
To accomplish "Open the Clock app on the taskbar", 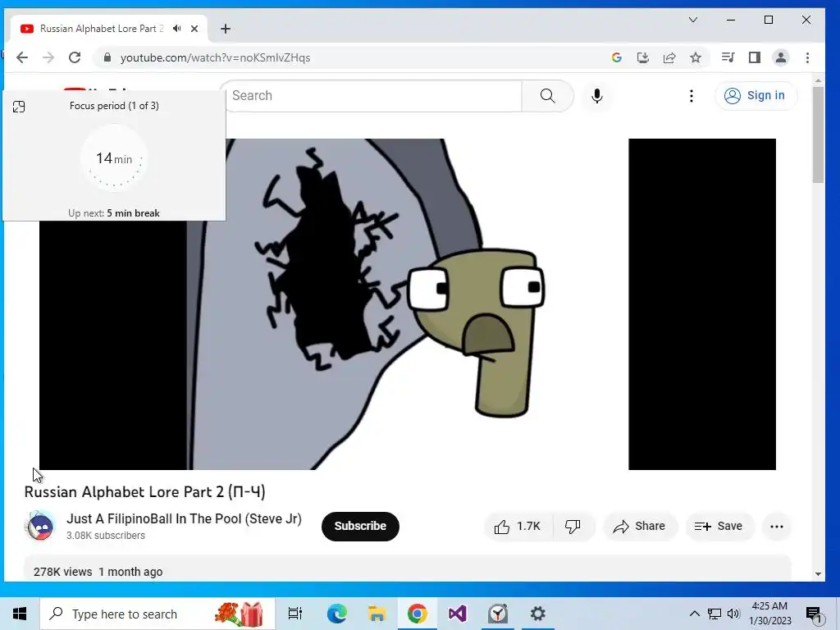I will (498, 614).
